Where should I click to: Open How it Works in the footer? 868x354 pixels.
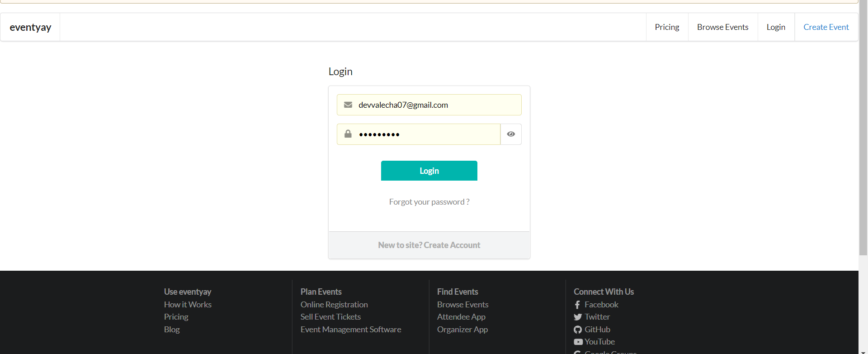[188, 305]
